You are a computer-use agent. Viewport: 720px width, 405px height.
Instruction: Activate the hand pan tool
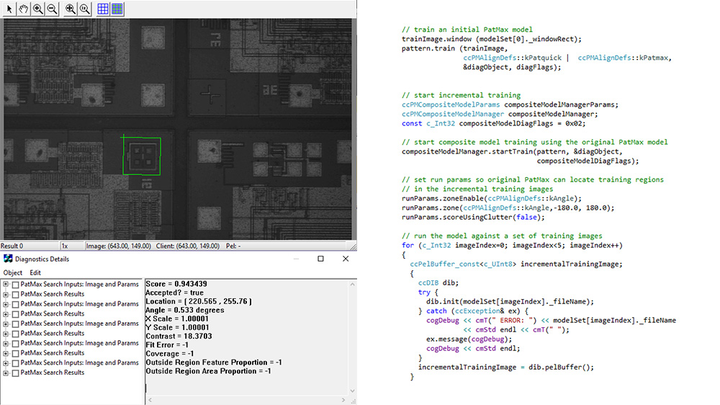click(21, 8)
